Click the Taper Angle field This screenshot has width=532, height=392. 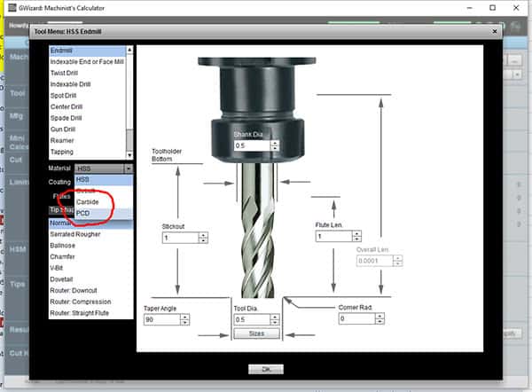pyautogui.click(x=162, y=319)
